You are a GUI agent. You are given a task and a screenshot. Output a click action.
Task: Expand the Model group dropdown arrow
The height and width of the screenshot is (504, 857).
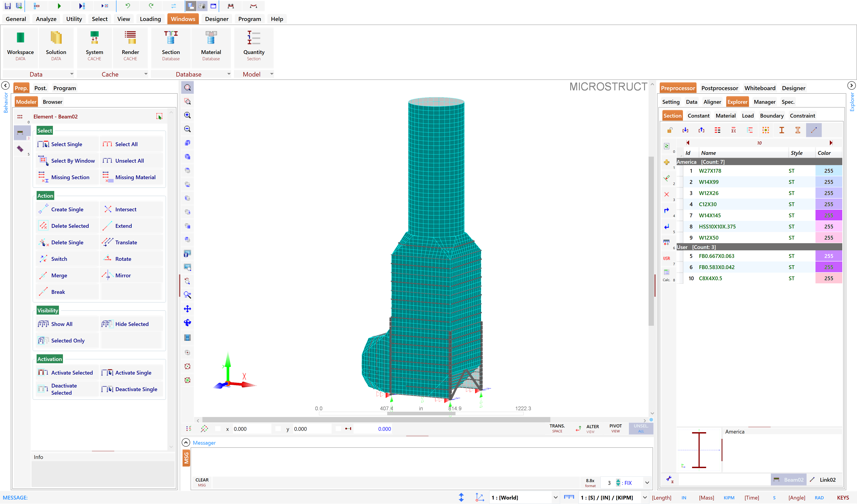click(272, 74)
